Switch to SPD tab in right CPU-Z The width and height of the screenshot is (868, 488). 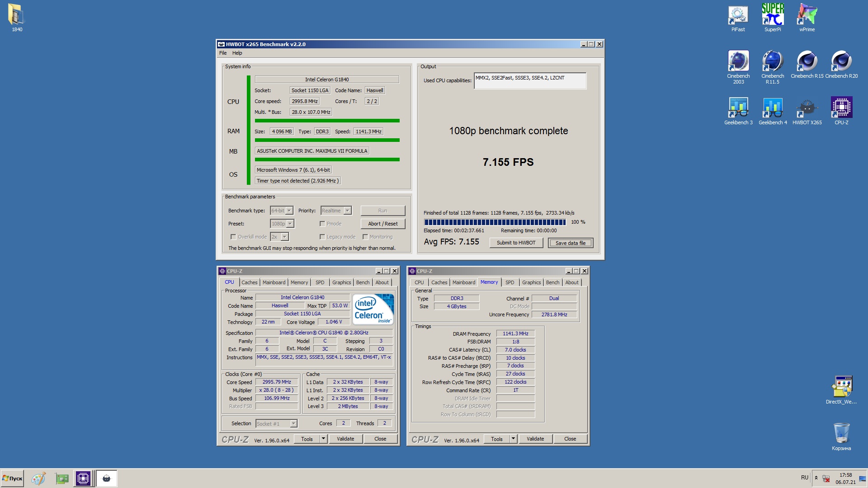coord(509,282)
